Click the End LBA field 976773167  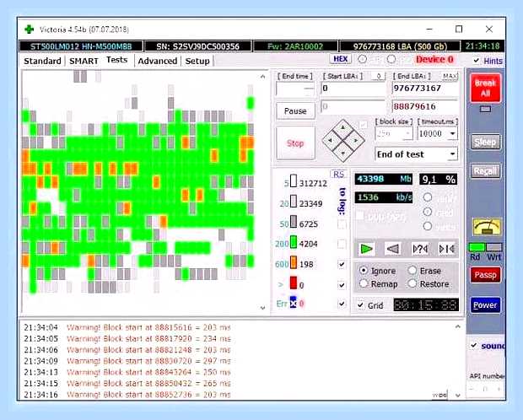425,89
